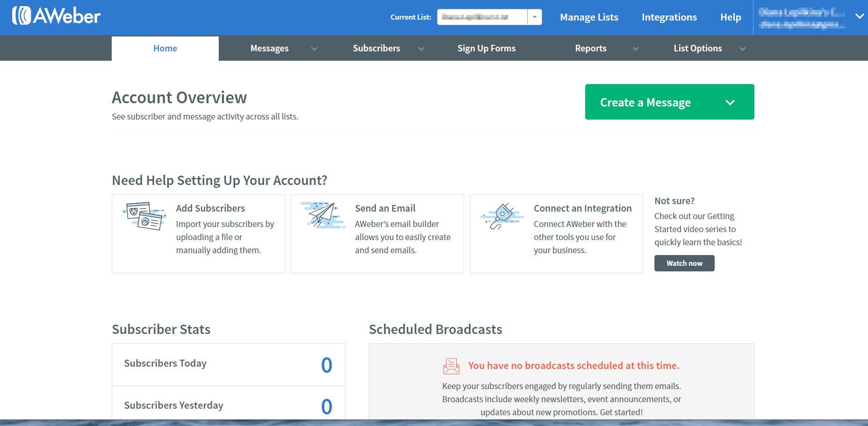Expand the Reports menu chevron

point(635,49)
